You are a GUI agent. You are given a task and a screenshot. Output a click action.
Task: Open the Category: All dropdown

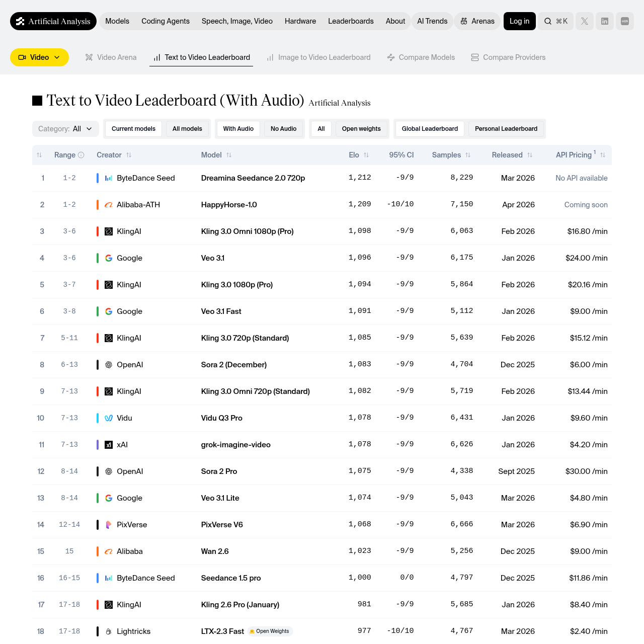pyautogui.click(x=65, y=129)
